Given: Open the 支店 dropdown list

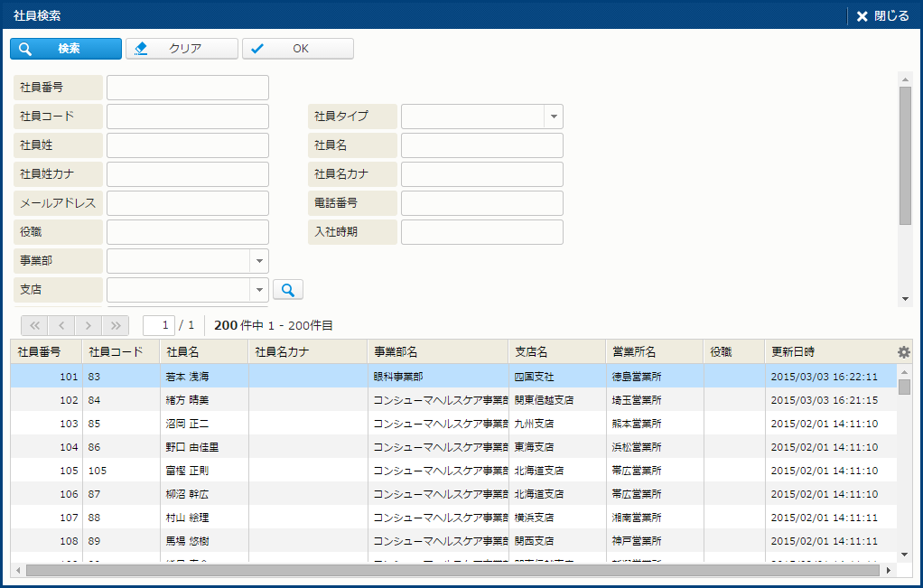Looking at the screenshot, I should (258, 290).
